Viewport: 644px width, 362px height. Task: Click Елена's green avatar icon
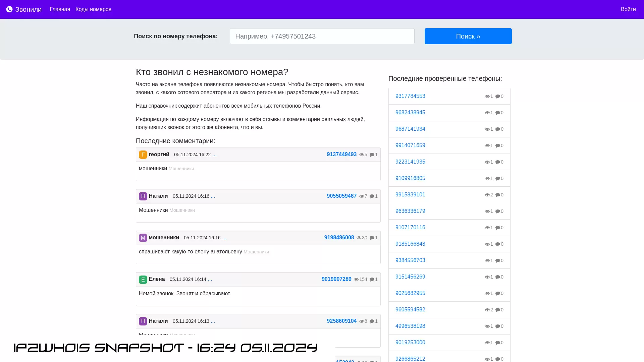pyautogui.click(x=143, y=280)
